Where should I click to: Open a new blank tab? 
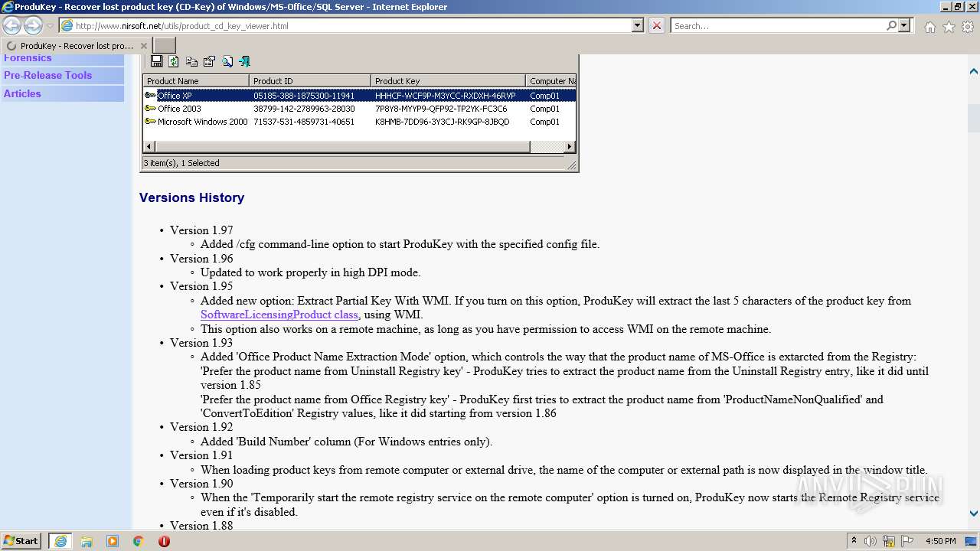(x=165, y=46)
